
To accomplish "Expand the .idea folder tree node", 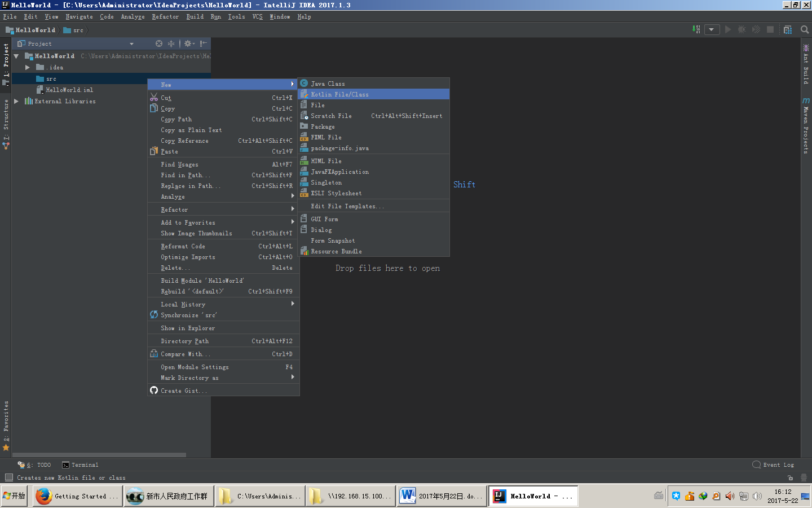I will [27, 67].
